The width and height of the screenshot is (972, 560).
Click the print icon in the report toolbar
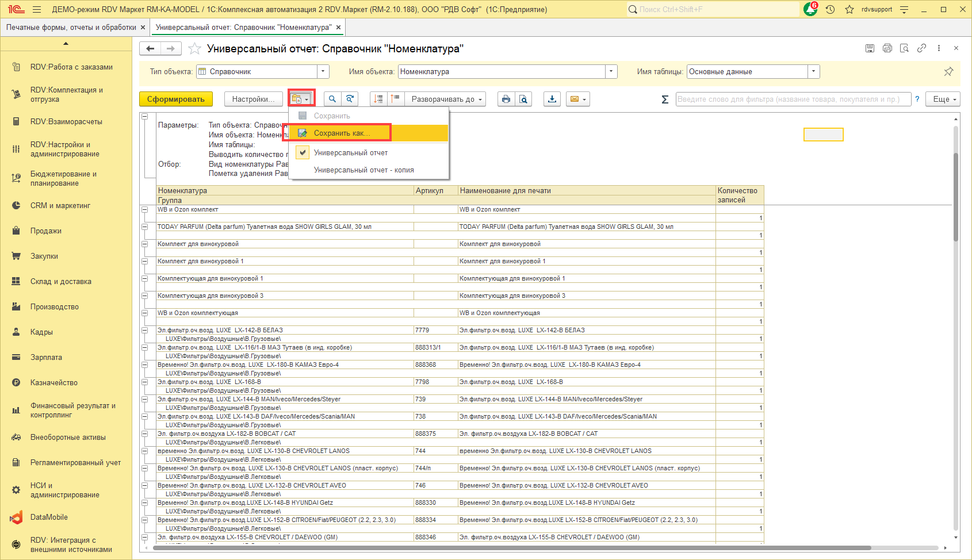point(506,99)
